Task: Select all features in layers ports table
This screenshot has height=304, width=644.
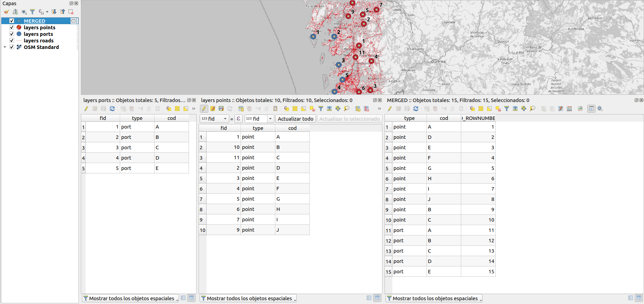Action: tap(177, 109)
